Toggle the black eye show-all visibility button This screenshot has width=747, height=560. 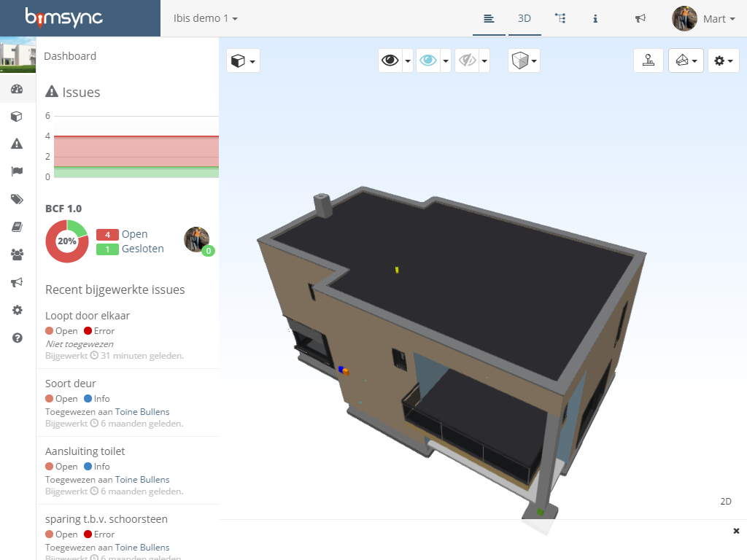pos(390,61)
